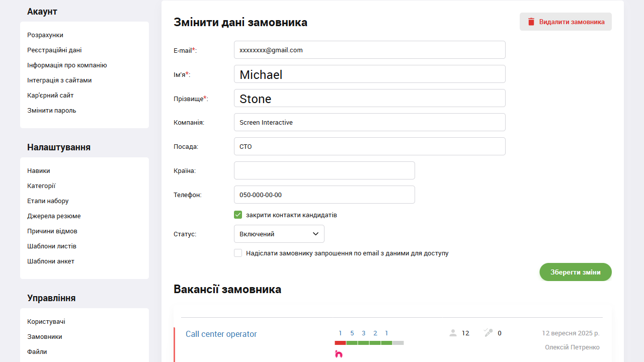Click the microphone icon showing 0 interviews

coord(487,333)
